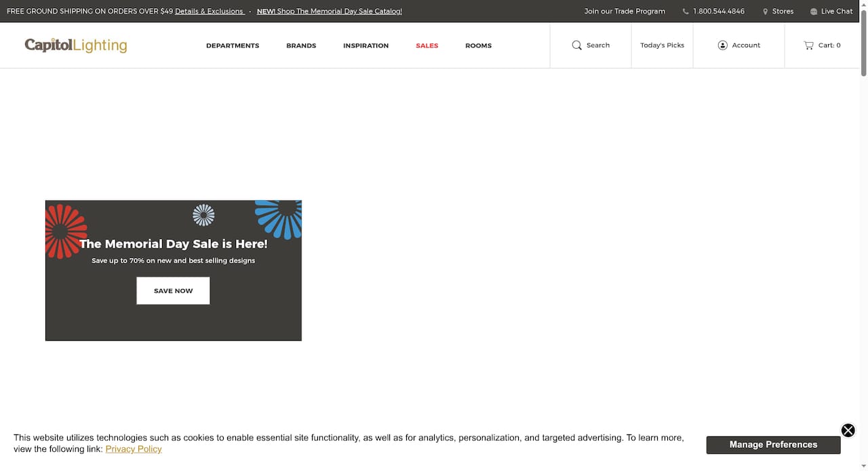Viewport: 868px width, 471px height.
Task: Click the Stores location pin icon
Action: [766, 12]
